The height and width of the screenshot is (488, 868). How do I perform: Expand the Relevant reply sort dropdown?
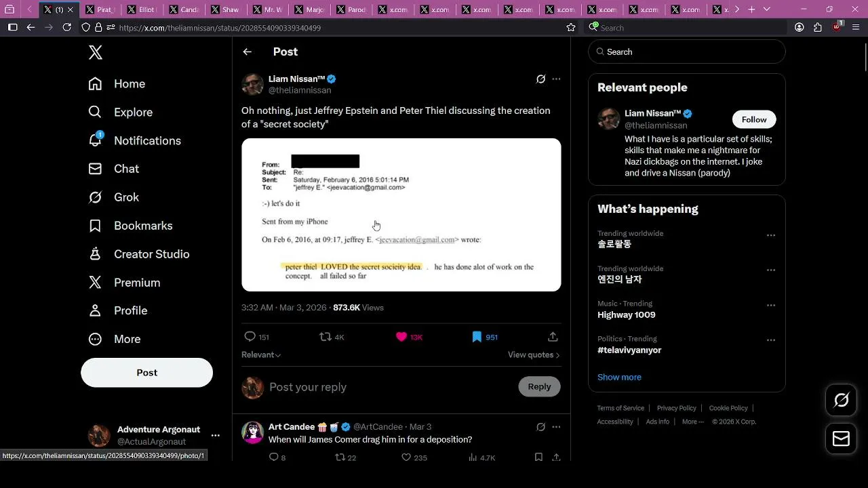click(x=261, y=355)
